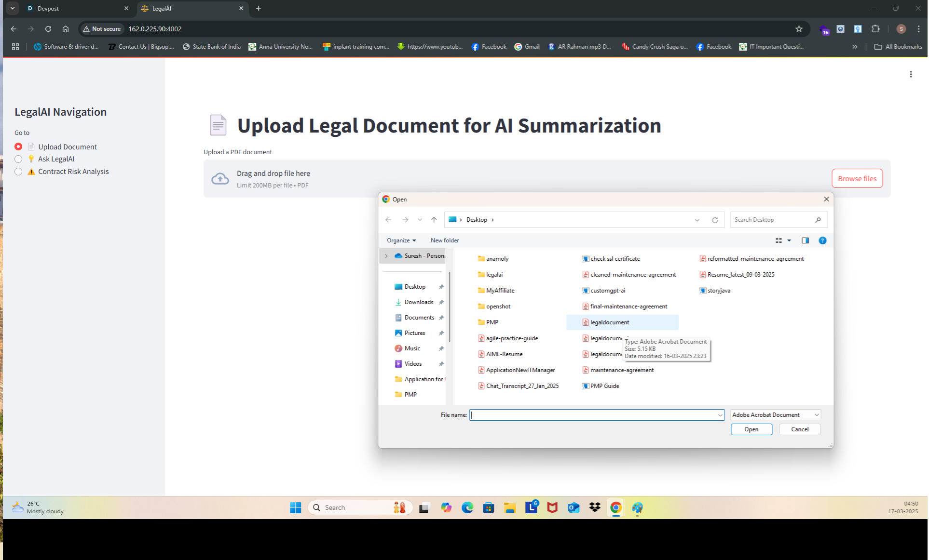This screenshot has height=560, width=929.
Task: Toggle the preview pane icon in dialog
Action: [x=805, y=240]
